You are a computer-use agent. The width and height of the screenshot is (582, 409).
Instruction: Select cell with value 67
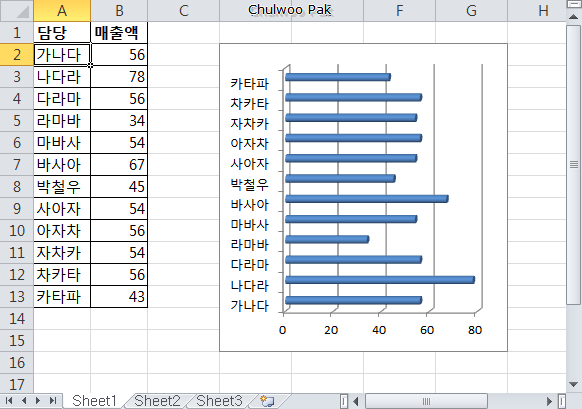point(119,164)
